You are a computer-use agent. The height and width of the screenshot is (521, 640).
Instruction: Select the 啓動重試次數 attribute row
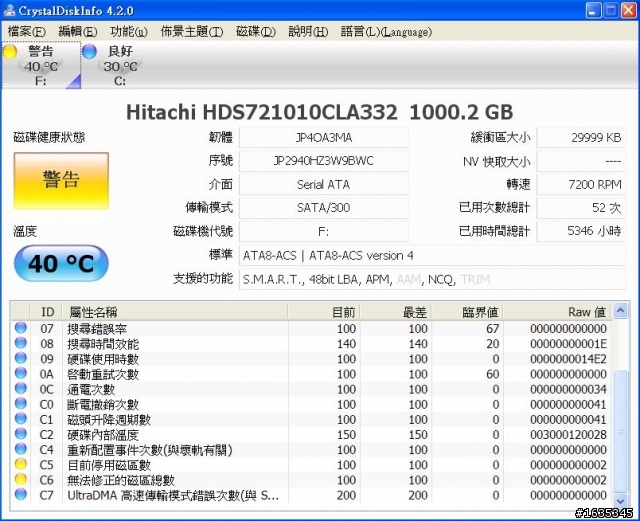311,374
